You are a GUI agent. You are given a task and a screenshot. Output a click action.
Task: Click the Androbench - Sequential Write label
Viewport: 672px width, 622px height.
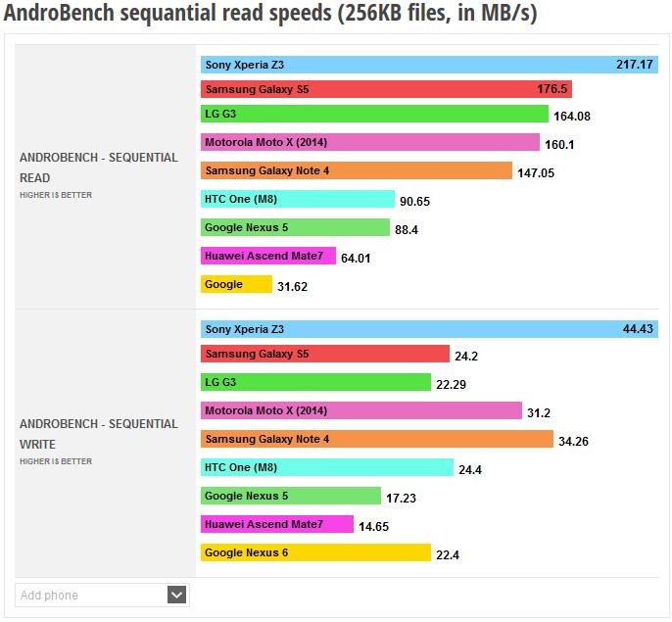(99, 434)
